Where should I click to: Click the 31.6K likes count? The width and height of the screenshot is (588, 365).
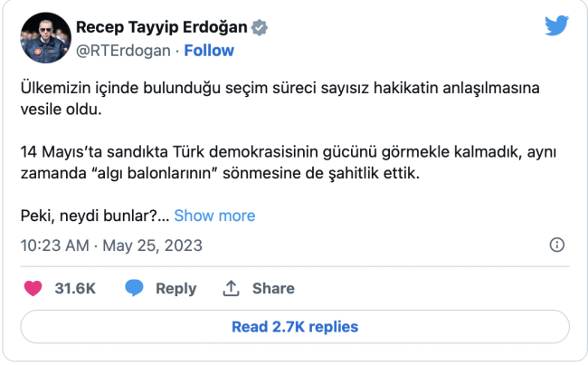(x=75, y=288)
